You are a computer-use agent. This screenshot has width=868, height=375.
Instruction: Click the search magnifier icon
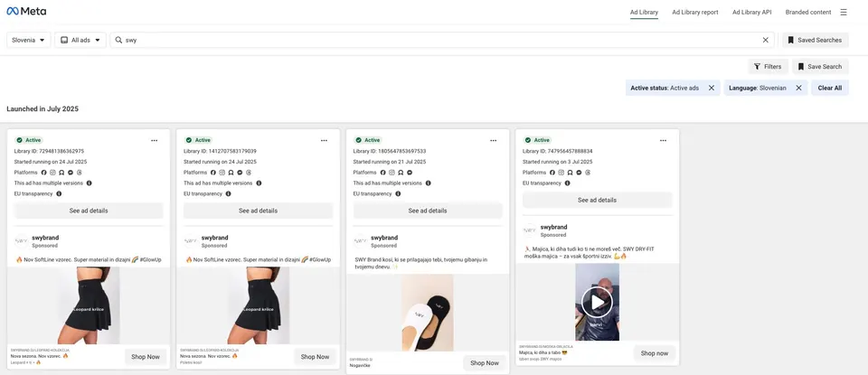[118, 40]
